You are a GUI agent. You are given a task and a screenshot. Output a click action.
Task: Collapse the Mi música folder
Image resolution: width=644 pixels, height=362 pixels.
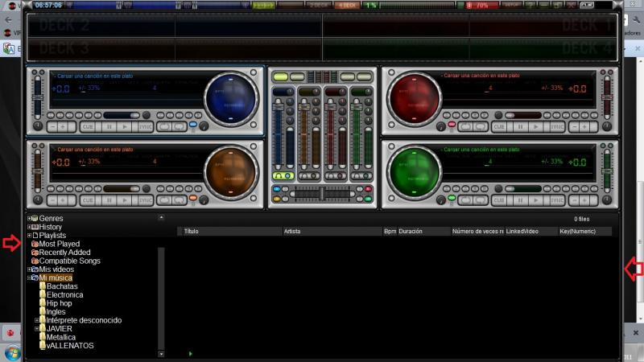tap(29, 278)
